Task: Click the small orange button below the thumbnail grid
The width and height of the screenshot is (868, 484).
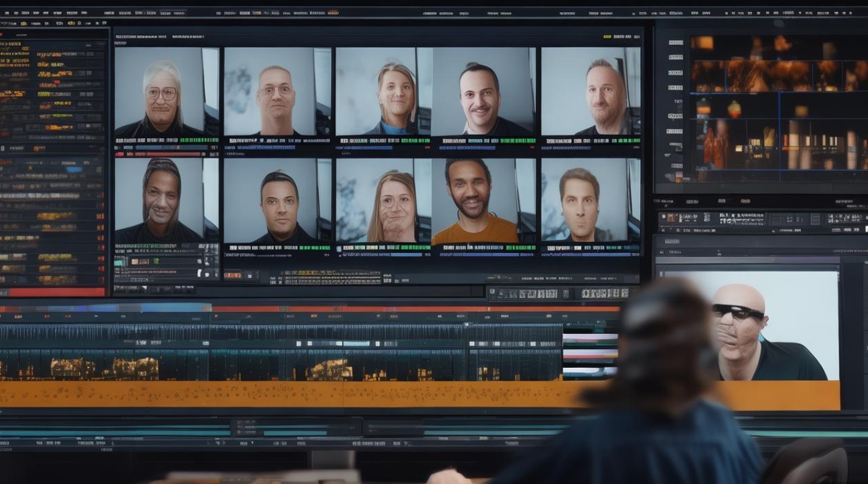Action: [x=232, y=276]
